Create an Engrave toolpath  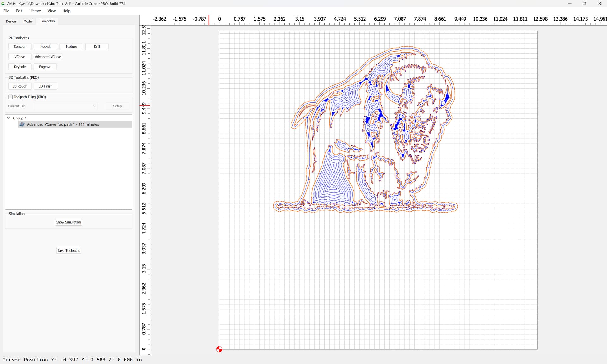[45, 67]
